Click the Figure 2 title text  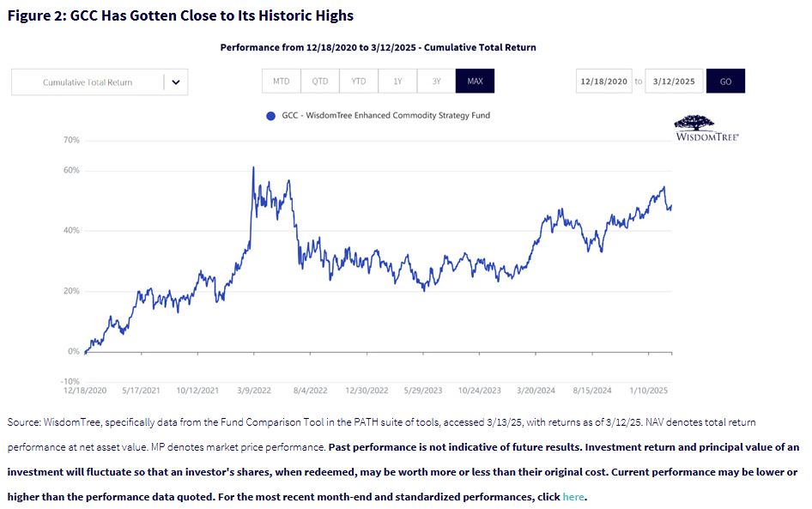point(182,15)
